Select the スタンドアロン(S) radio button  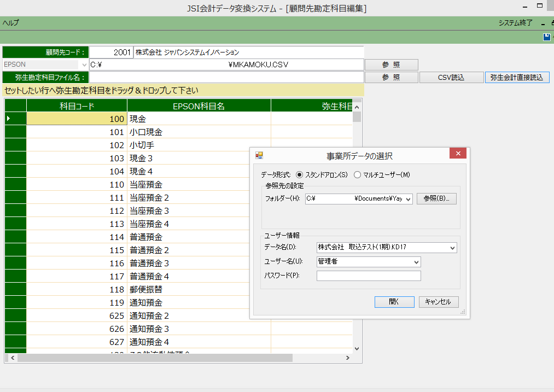click(x=299, y=175)
